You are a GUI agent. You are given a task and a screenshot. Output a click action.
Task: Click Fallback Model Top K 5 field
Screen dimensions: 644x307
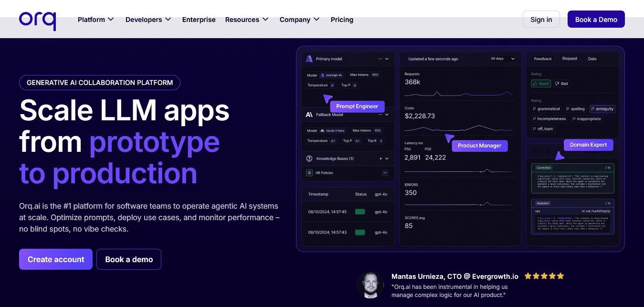tap(375, 141)
